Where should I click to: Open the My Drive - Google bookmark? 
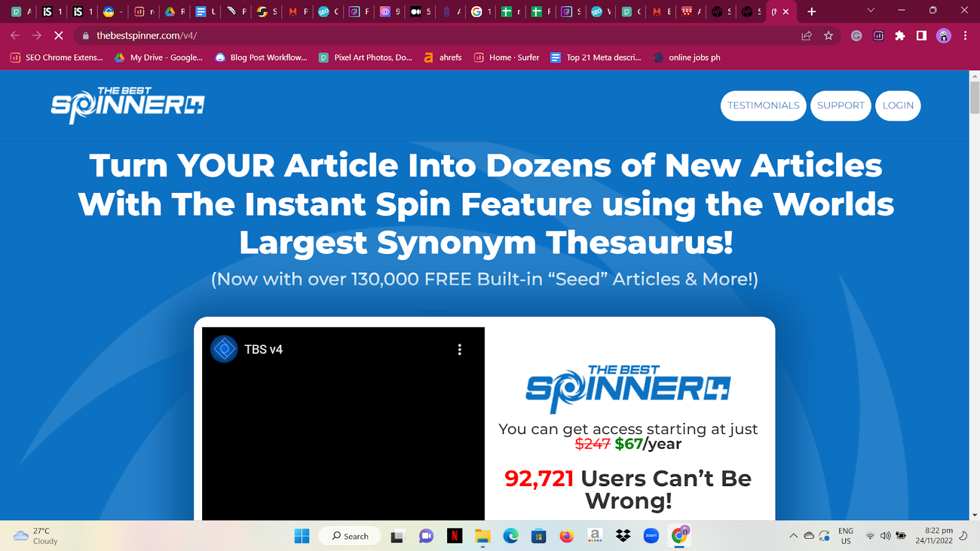159,58
